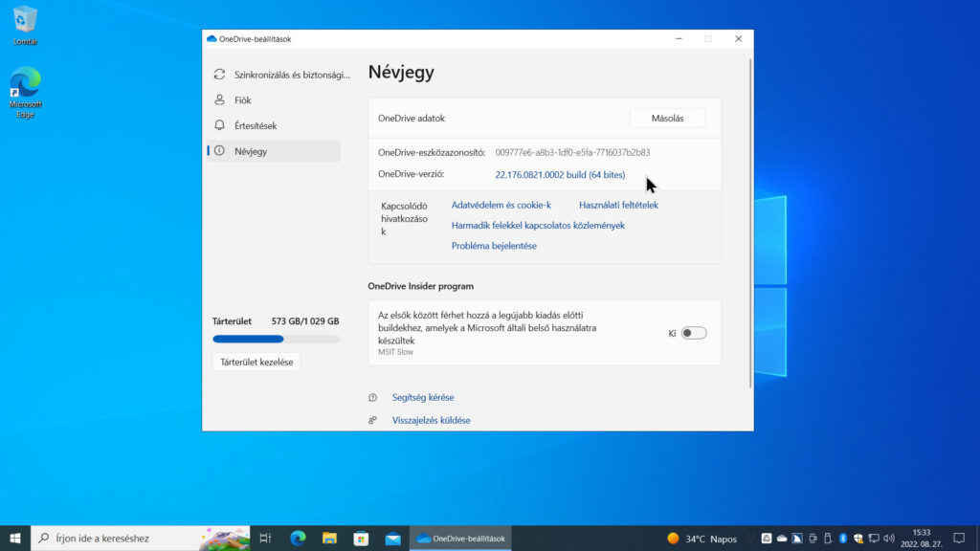Open Harmadik felekkel kapcsolatos közlemények link
Image resolution: width=980 pixels, height=551 pixels.
coord(538,226)
